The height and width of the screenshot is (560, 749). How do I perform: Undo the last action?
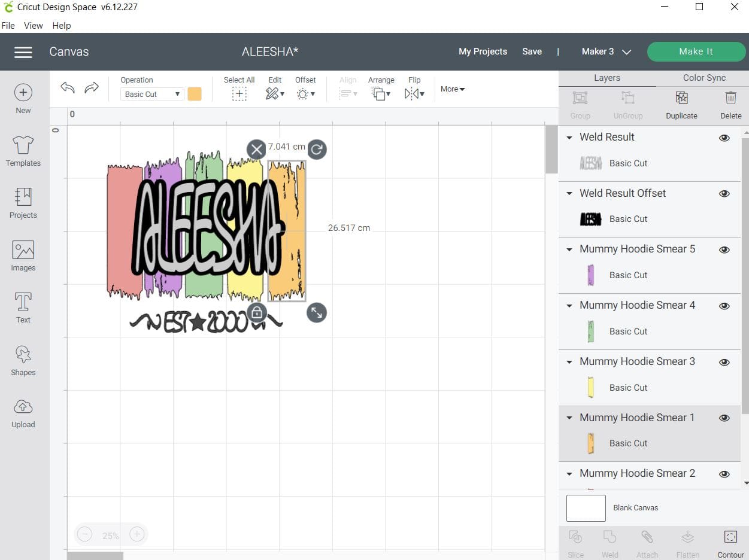(x=68, y=88)
